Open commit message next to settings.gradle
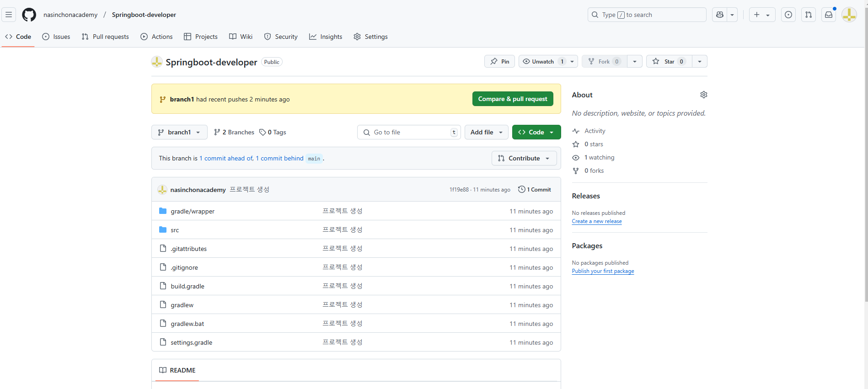 pos(343,342)
